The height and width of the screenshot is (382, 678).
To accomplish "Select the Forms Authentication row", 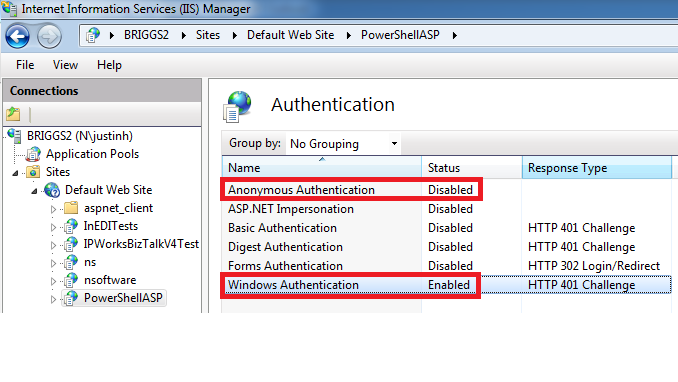I will [x=446, y=266].
